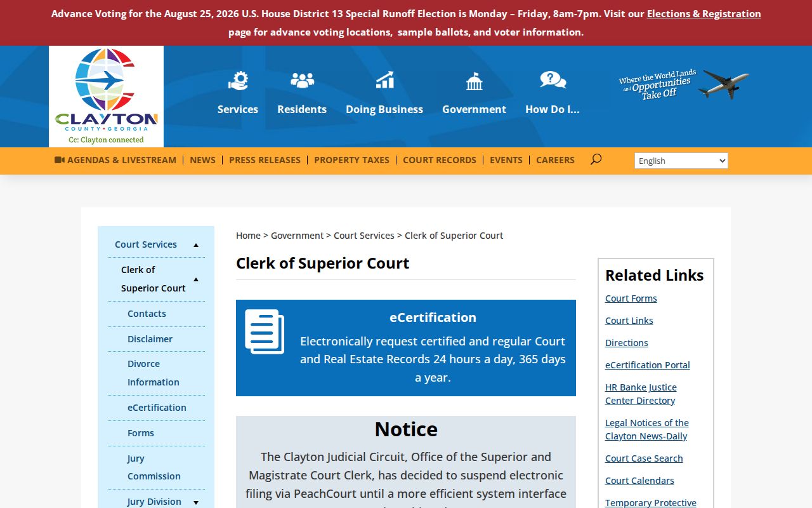Image resolution: width=812 pixels, height=508 pixels.
Task: Select eCertification in the sidebar
Action: (157, 408)
